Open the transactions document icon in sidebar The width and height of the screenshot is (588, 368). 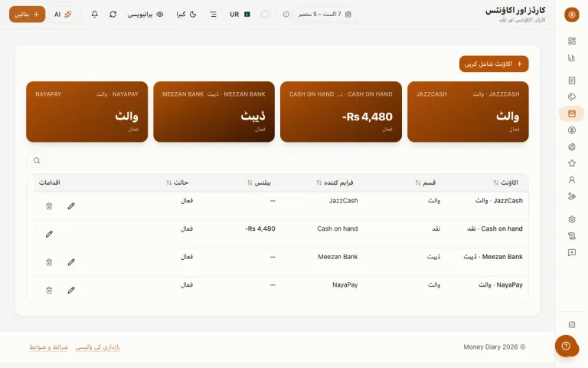571,80
